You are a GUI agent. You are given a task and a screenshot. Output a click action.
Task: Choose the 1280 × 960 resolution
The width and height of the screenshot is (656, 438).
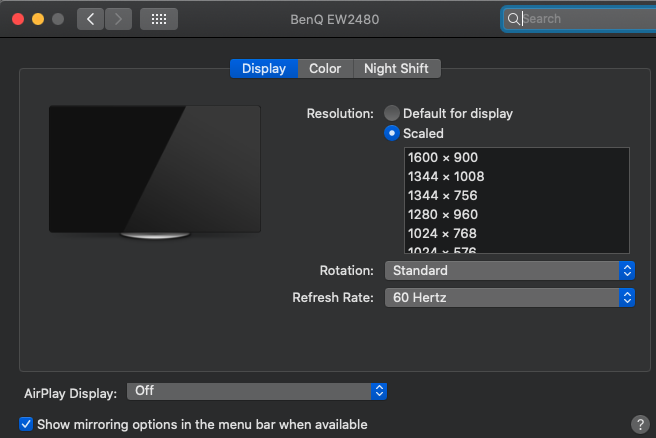[x=517, y=215]
